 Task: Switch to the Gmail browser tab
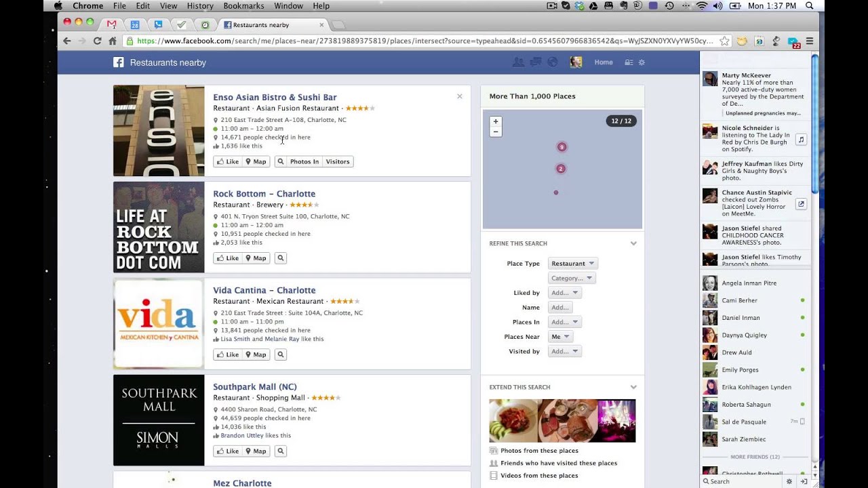111,24
